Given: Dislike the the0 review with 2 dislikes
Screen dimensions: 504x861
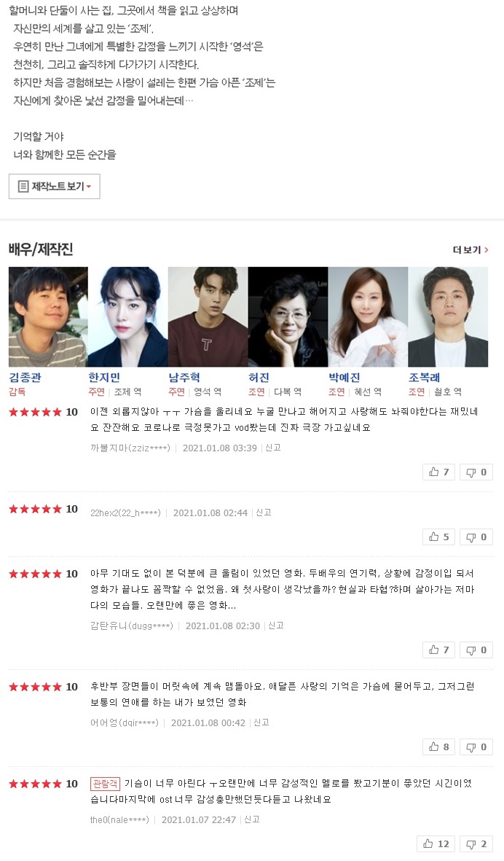Looking at the screenshot, I should (x=476, y=844).
